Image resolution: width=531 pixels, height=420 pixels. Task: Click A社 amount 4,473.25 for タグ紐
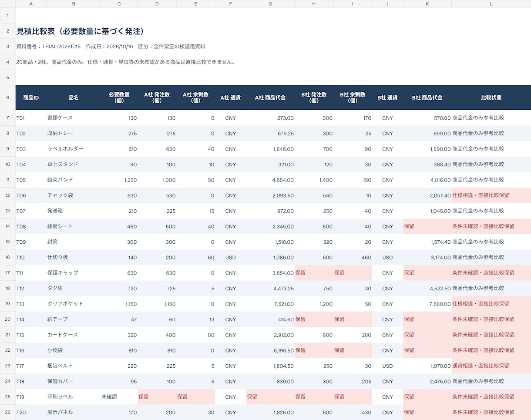[270, 288]
